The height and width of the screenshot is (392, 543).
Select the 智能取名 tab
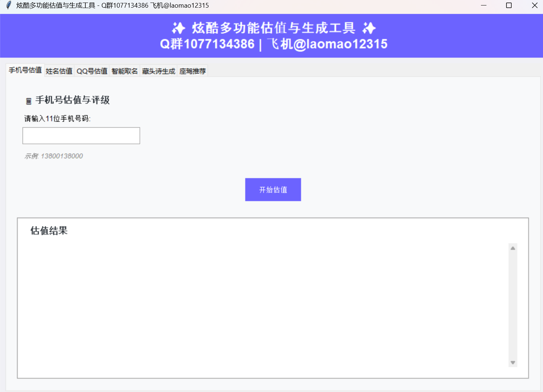[124, 70]
